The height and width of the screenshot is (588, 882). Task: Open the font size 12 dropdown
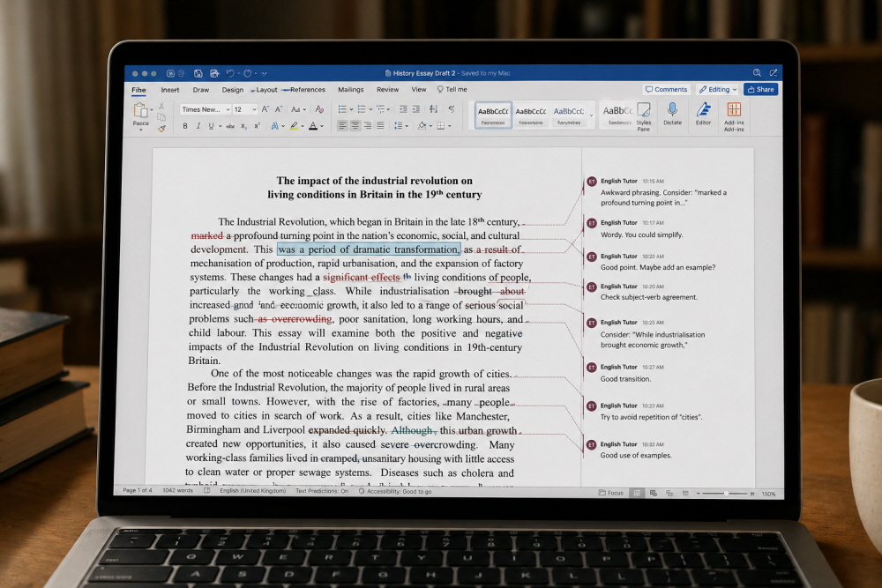tap(244, 109)
